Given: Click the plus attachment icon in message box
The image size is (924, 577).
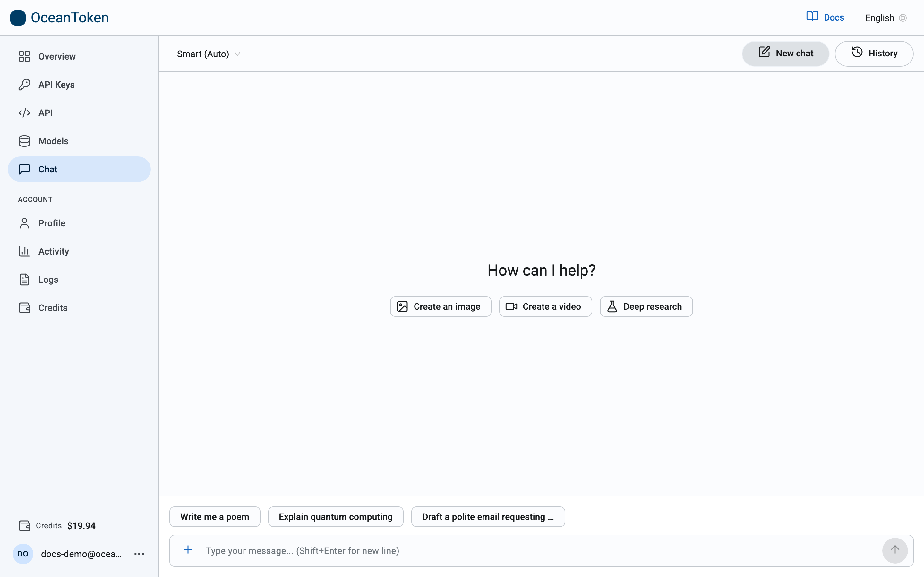Looking at the screenshot, I should 188,550.
